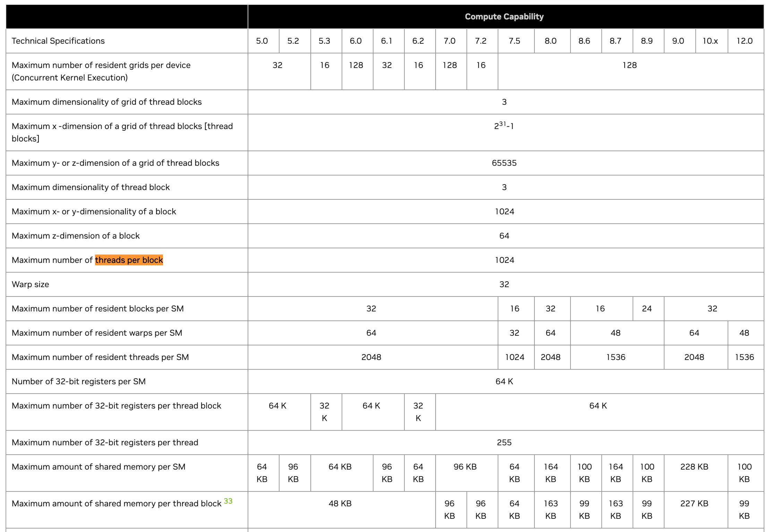Click 'Maximum number of resident warps per SM' label
The width and height of the screenshot is (772, 532).
(x=97, y=333)
